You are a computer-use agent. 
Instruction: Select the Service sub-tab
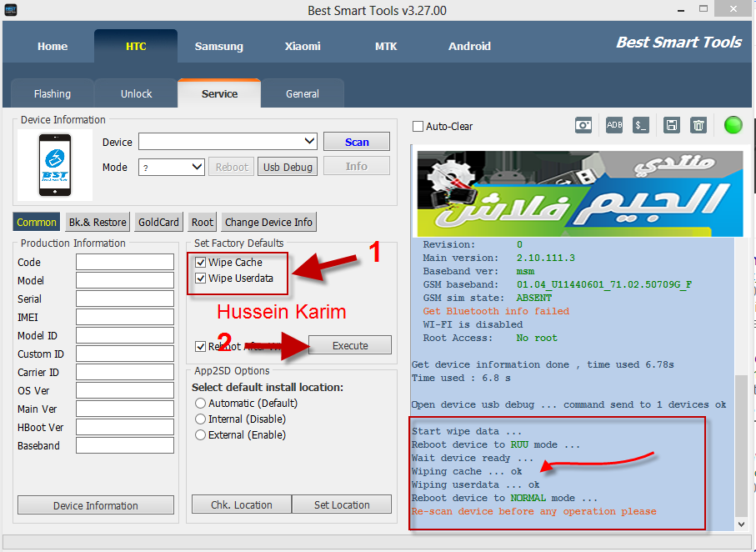point(219,93)
